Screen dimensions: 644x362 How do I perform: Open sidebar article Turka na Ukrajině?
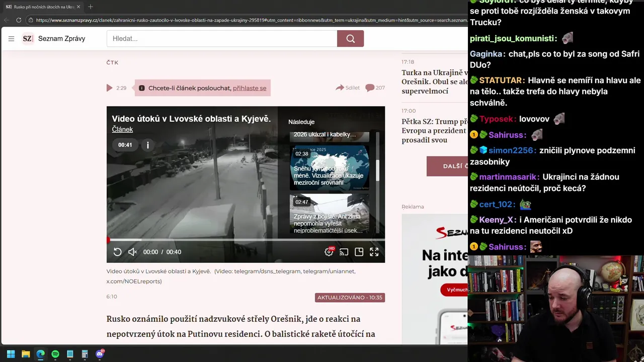coord(435,82)
